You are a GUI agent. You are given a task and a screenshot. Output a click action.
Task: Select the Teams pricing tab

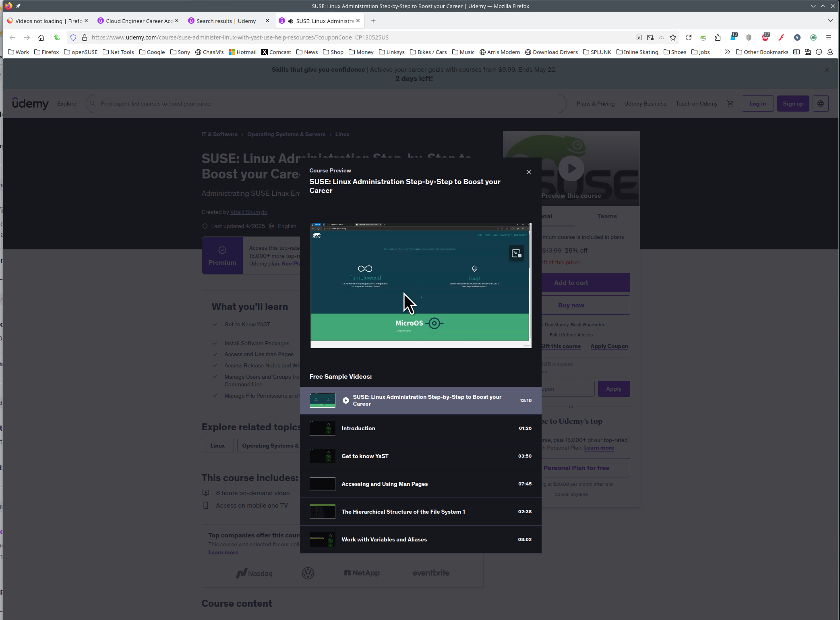pyautogui.click(x=607, y=216)
